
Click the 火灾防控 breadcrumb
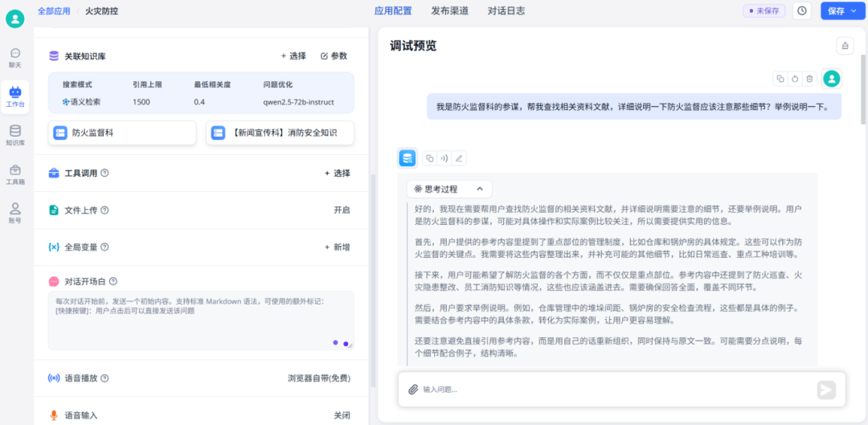click(102, 10)
